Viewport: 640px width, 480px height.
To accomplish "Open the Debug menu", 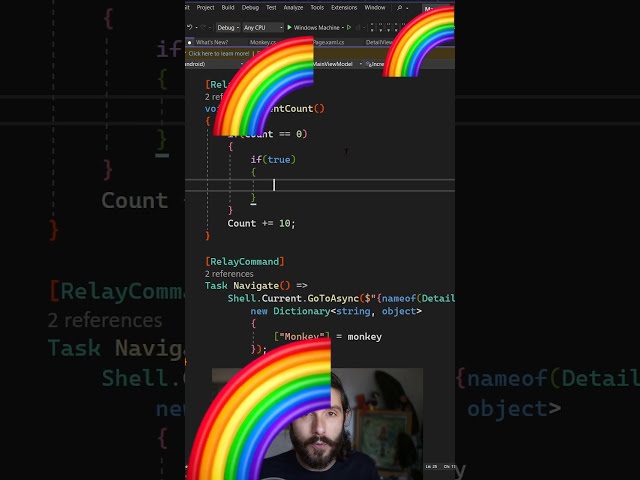I will pos(250,8).
